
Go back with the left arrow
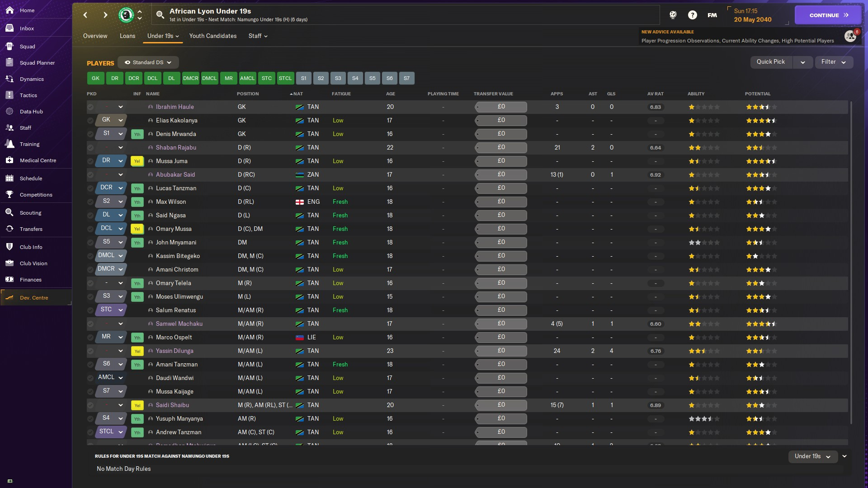coord(85,15)
